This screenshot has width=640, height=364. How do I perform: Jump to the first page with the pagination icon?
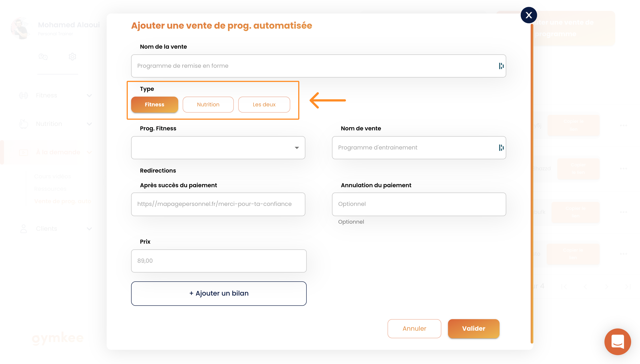(564, 286)
